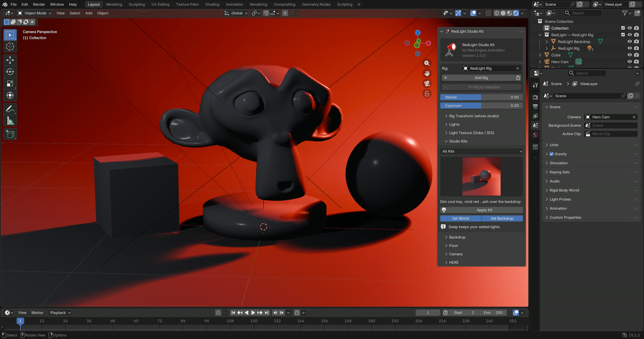This screenshot has width=644, height=339.
Task: Delete rig with trash icon
Action: [518, 78]
